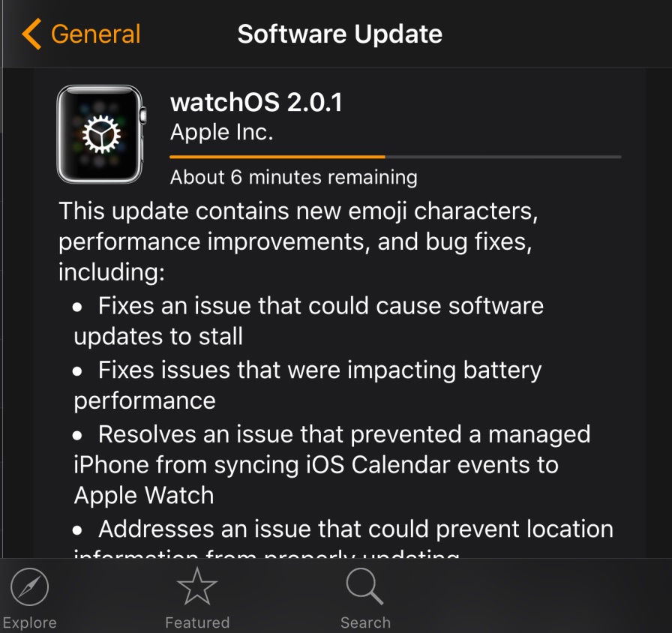Click the update description intro paragraph

pos(298,241)
